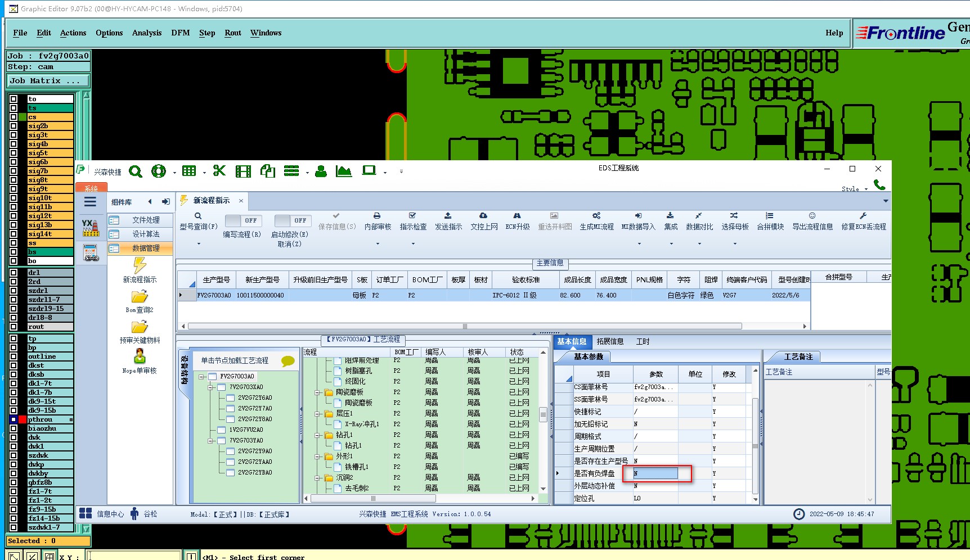Click 生成MI流程 gears icon
This screenshot has height=560, width=970.
click(596, 215)
